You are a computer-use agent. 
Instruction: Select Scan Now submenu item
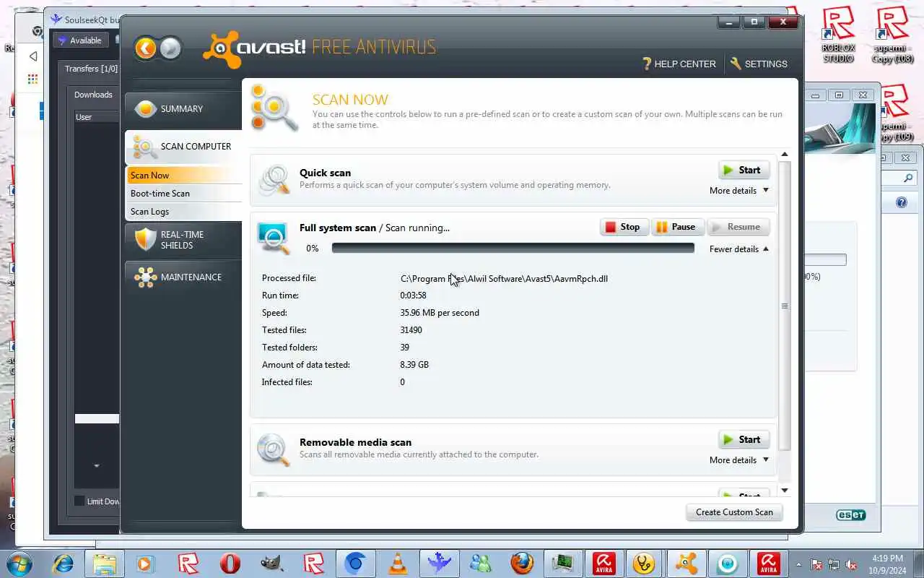(x=184, y=176)
